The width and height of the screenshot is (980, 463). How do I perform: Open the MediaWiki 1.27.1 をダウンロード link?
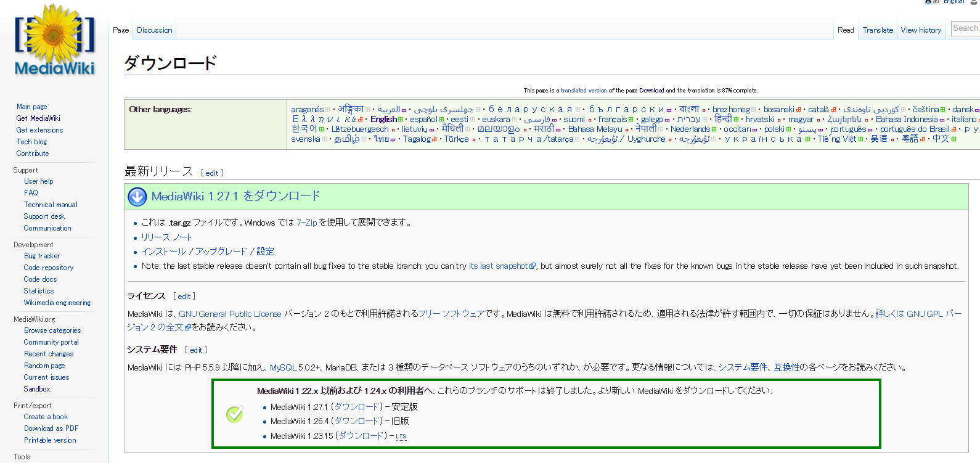pyautogui.click(x=235, y=196)
